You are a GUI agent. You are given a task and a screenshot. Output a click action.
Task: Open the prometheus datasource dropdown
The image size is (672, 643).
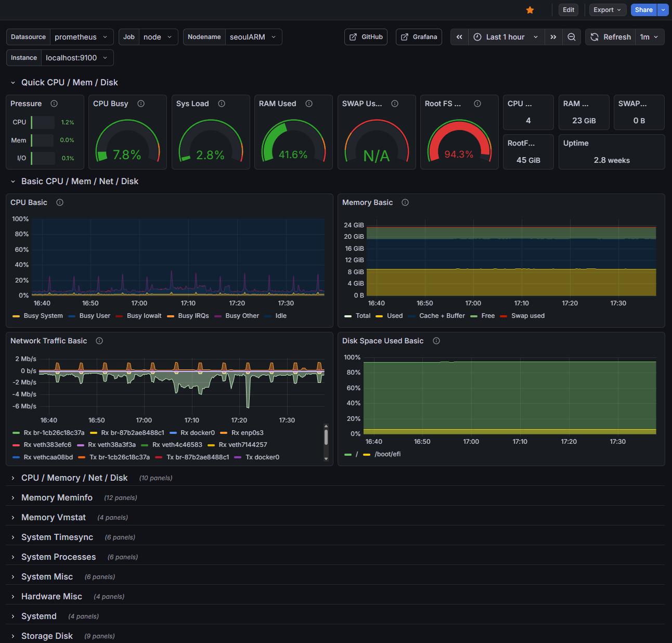(81, 37)
